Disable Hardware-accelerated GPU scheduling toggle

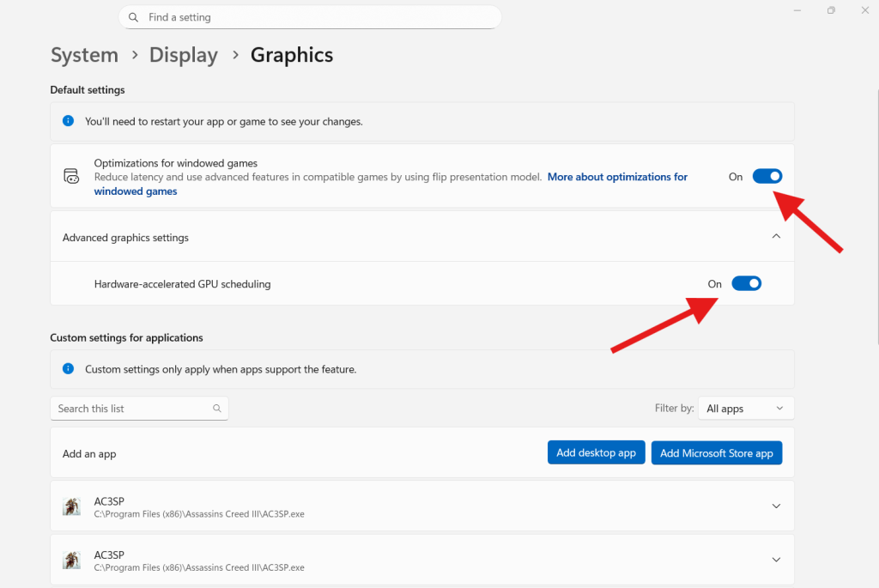click(x=746, y=283)
